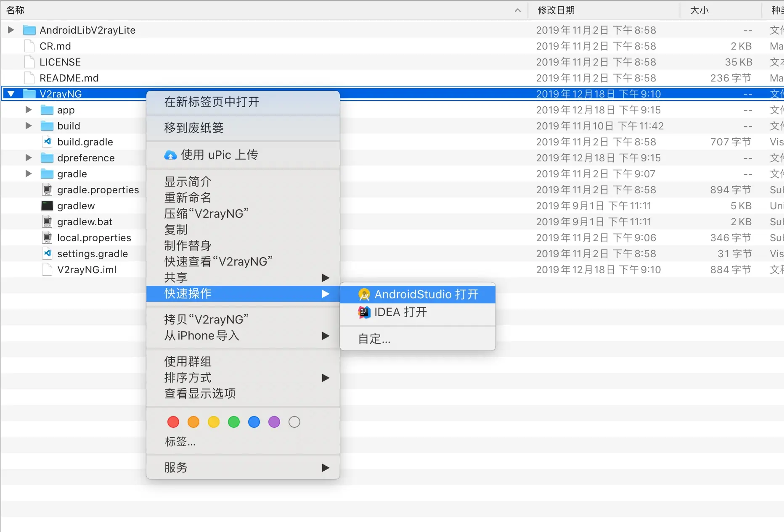Toggle the name column sort direction arrow
Image resolution: width=784 pixels, height=532 pixels.
tap(518, 11)
